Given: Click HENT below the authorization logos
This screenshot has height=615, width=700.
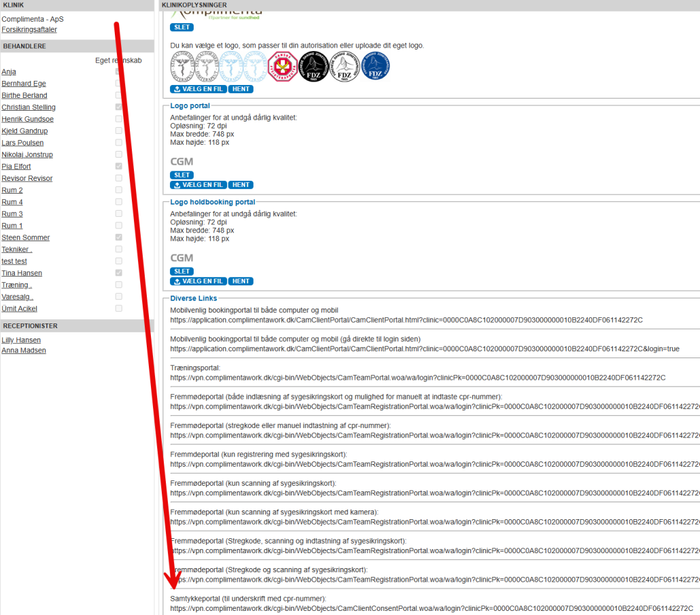Looking at the screenshot, I should (241, 89).
